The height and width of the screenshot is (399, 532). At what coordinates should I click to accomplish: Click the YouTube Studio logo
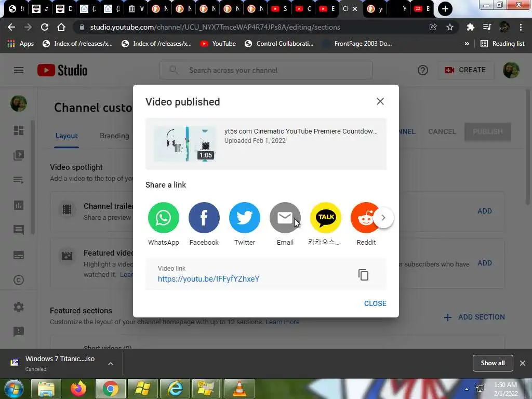(x=62, y=70)
